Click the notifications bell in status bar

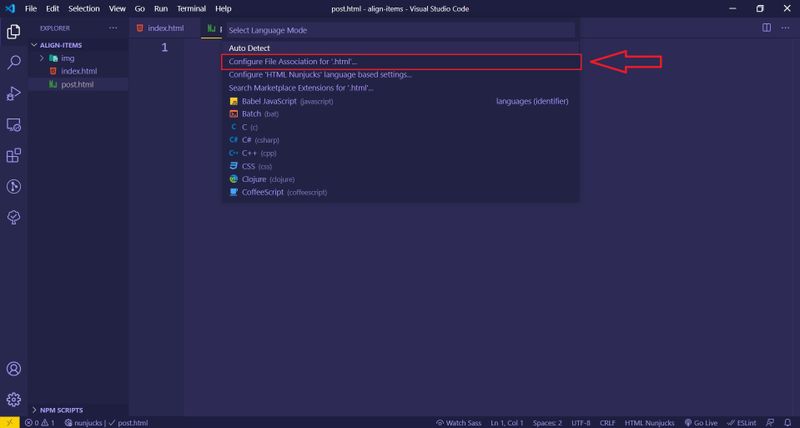[789, 422]
